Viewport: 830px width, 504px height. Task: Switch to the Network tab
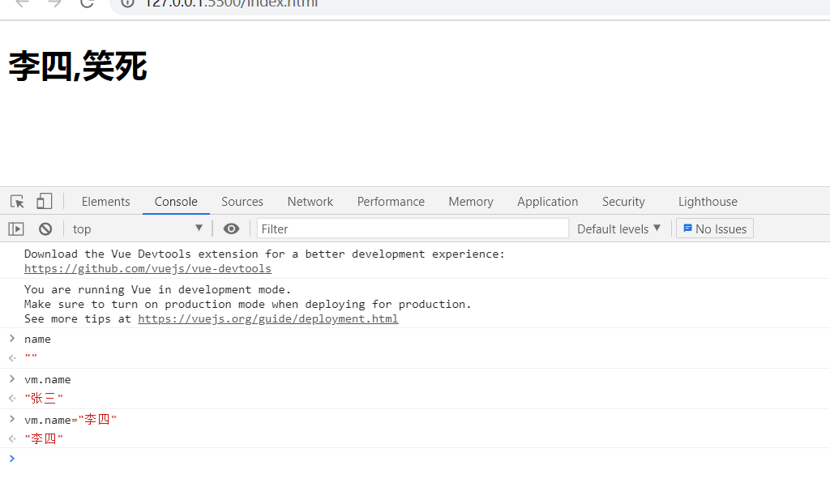pyautogui.click(x=310, y=202)
